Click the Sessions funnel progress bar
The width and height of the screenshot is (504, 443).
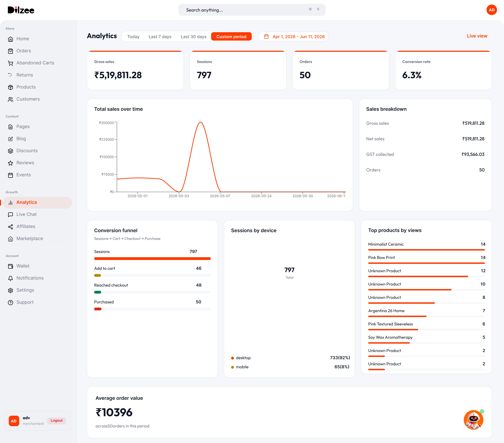[152, 259]
